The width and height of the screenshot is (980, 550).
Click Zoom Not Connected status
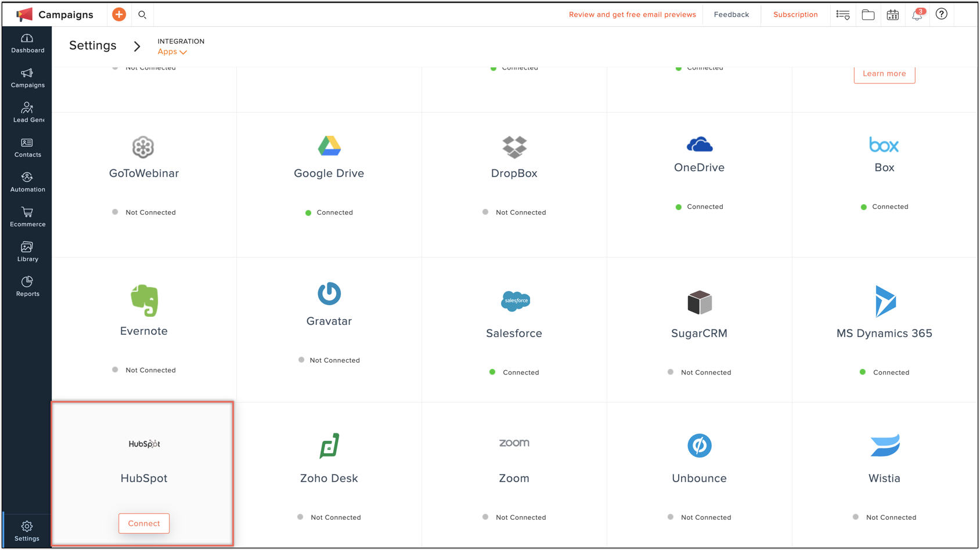click(x=514, y=518)
